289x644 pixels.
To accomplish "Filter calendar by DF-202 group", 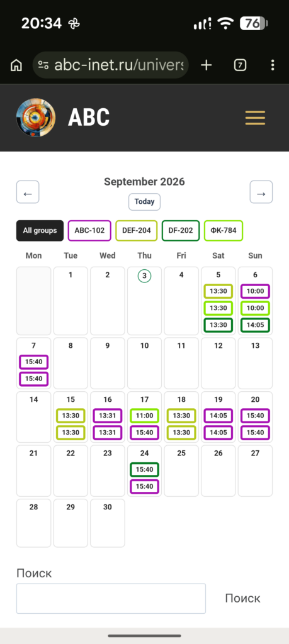I will point(181,230).
